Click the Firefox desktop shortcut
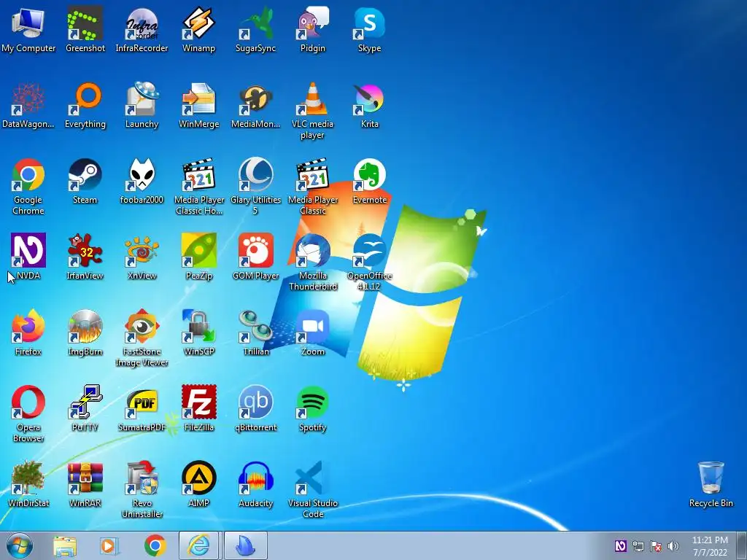This screenshot has height=560, width=747. tap(28, 327)
